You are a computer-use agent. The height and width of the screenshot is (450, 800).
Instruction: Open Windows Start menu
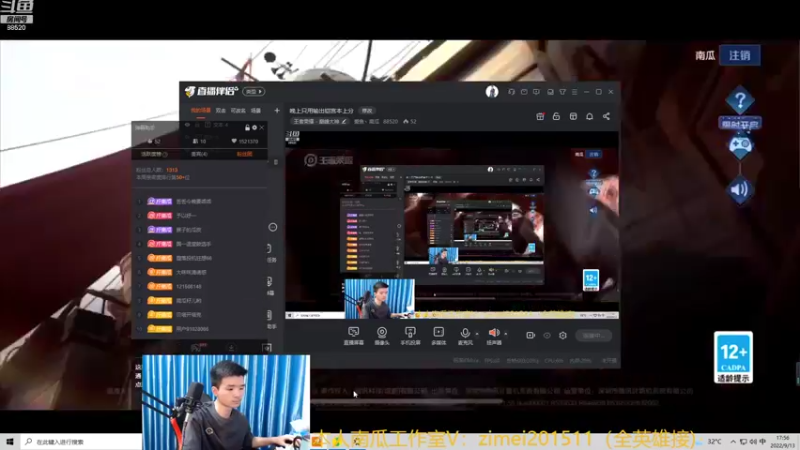10,442
